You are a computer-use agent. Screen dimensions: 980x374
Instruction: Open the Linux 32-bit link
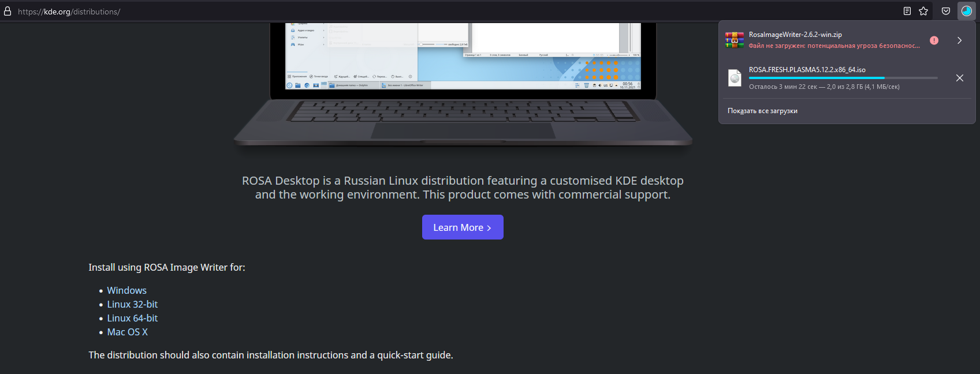coord(132,304)
